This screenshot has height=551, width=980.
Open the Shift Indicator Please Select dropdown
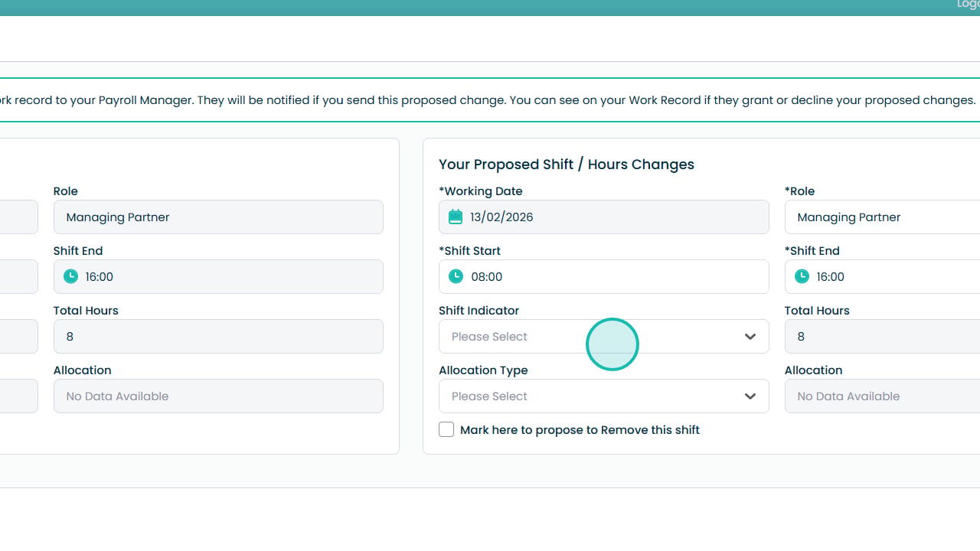[x=604, y=337]
